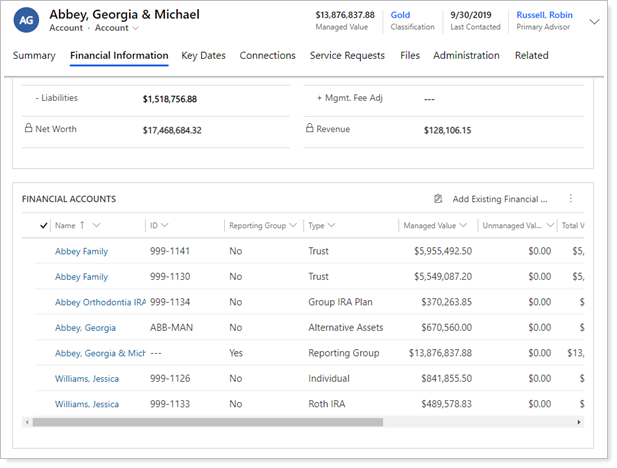Open the Type column dropdown

[x=331, y=226]
